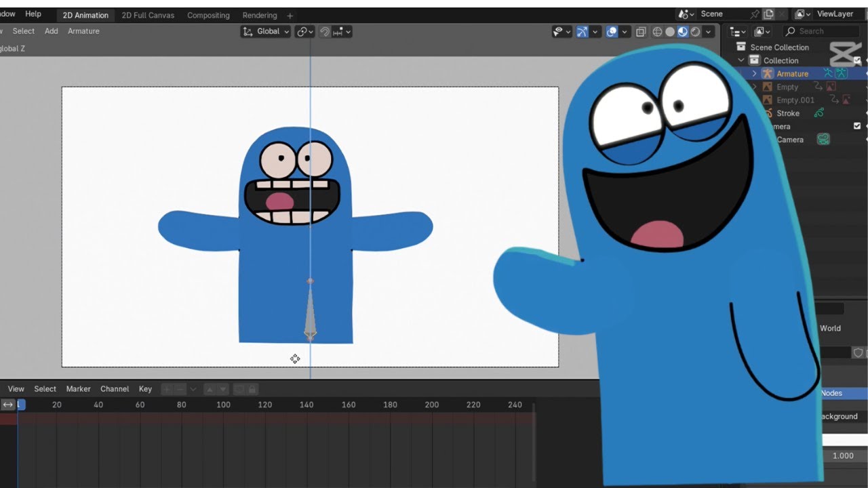Viewport: 868px width, 488px height.
Task: Open the 2D Animation workspace tab
Action: (x=85, y=15)
